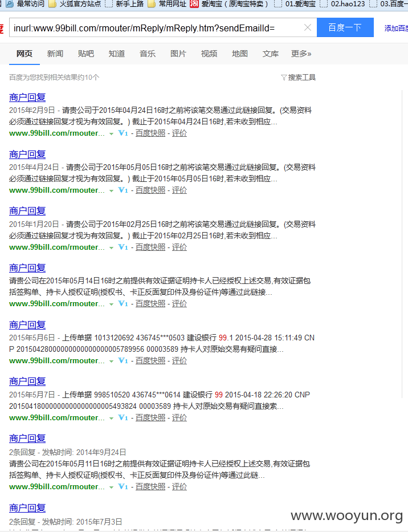This screenshot has height=532, width=408.
Task: Open 百度快照 for 2015年5月7日 result
Action: coord(150,417)
